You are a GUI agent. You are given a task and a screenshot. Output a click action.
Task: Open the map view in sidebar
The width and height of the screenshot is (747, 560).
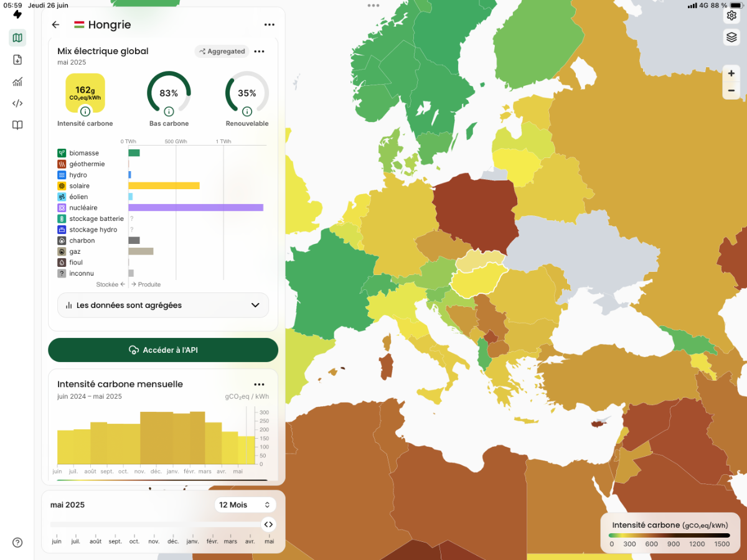(x=17, y=38)
